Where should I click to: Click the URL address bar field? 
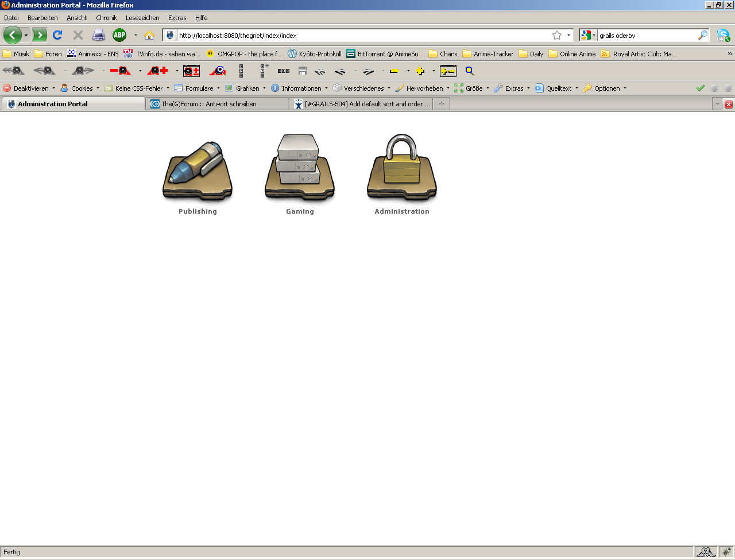362,36
